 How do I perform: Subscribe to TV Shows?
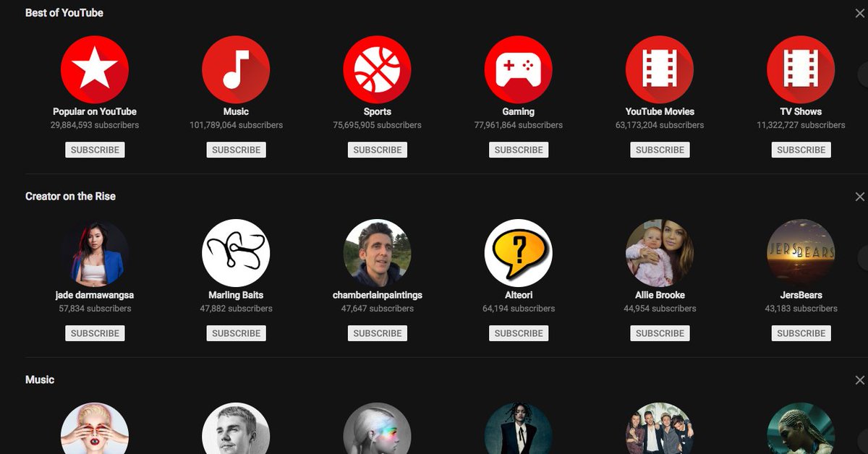point(801,150)
